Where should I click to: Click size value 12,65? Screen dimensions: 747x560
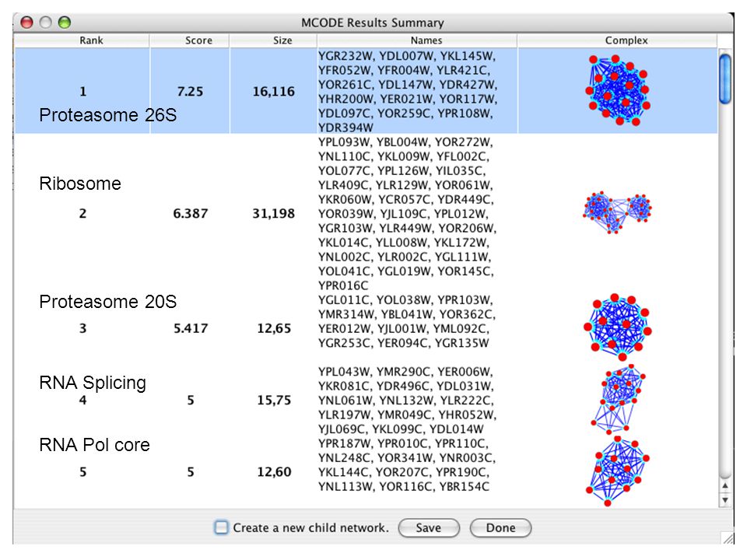(x=273, y=328)
